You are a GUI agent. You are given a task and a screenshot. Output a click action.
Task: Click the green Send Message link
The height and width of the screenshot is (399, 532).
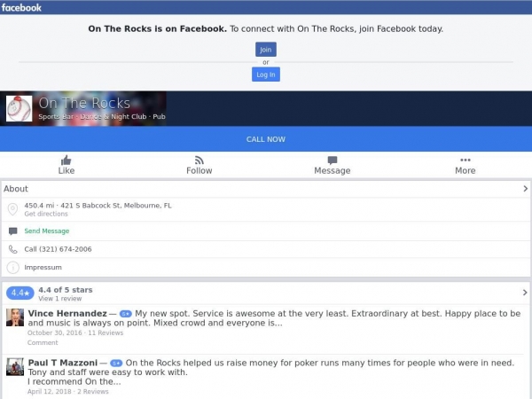pos(46,231)
